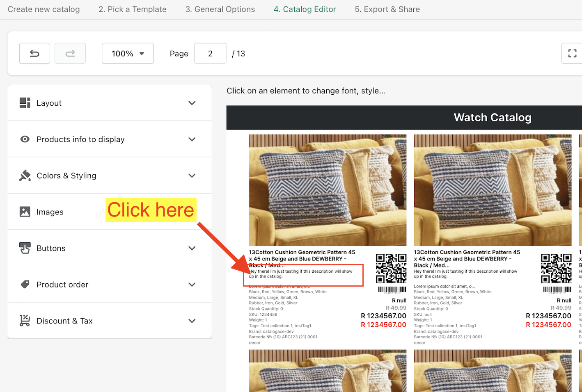Click the undo arrow button

[34, 53]
